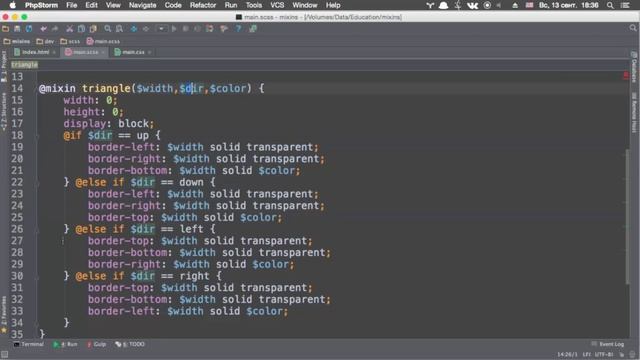Open the Apple menu

[13, 5]
